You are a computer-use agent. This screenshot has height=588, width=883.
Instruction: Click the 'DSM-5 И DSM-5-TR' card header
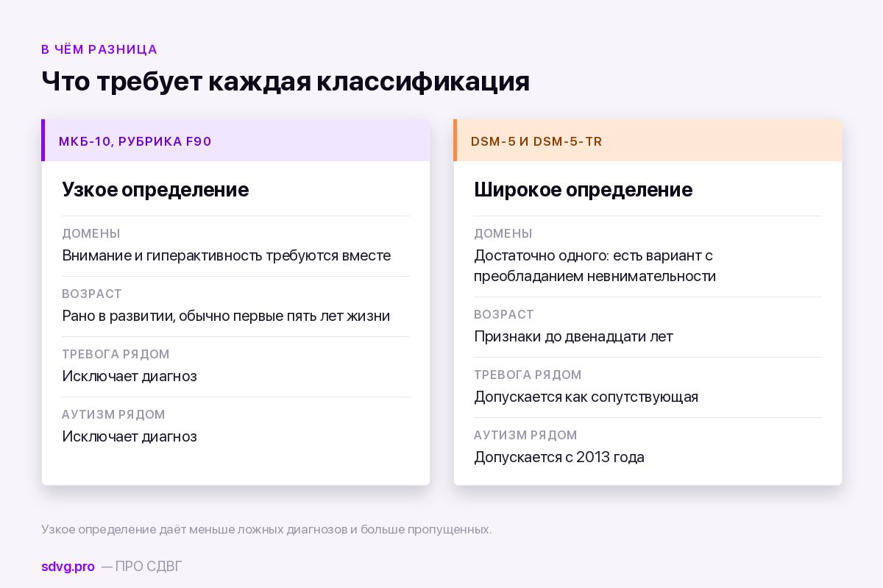point(648,141)
